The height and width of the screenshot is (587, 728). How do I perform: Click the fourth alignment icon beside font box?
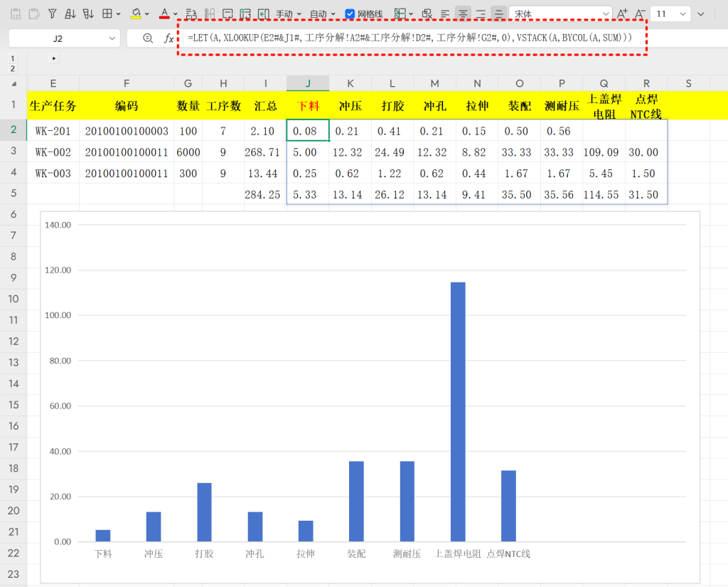point(498,14)
